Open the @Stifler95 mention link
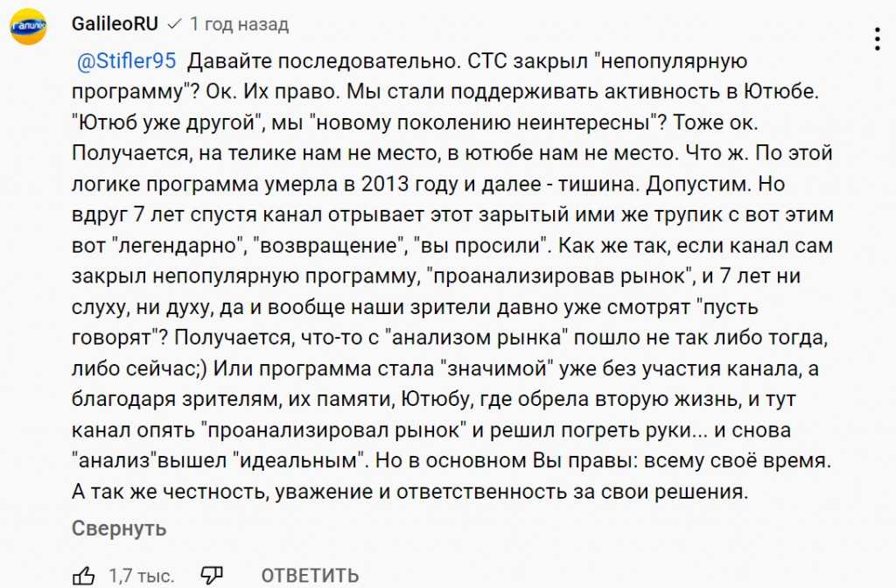Screen dimensions: 896x588 point(128,61)
